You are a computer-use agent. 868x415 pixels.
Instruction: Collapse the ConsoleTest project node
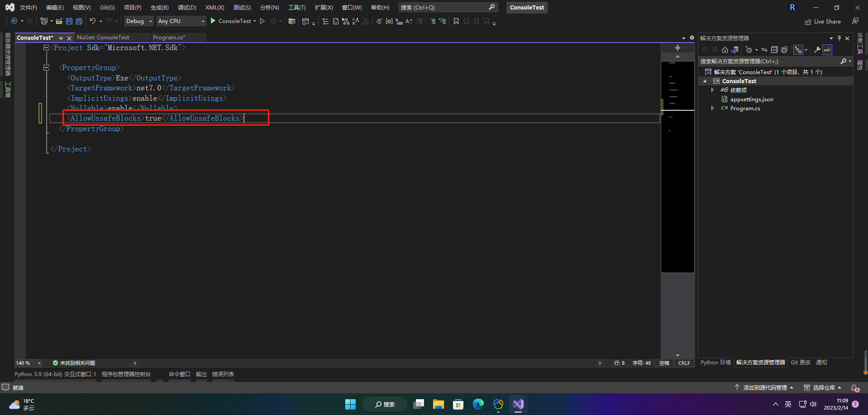point(705,81)
